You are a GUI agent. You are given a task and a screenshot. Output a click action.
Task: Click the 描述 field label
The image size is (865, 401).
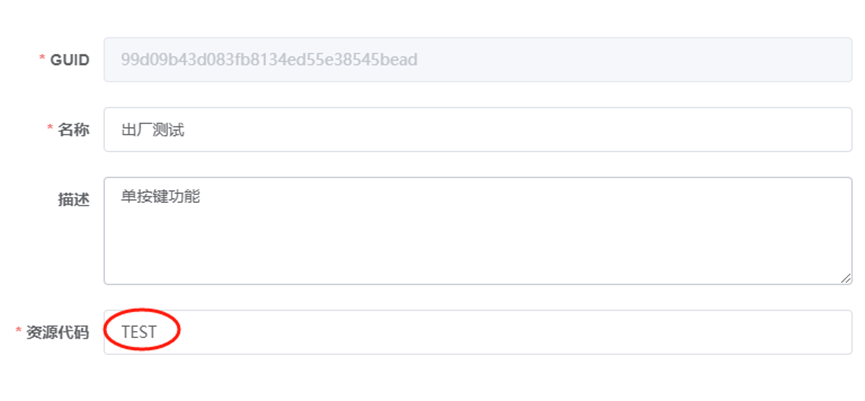click(73, 200)
